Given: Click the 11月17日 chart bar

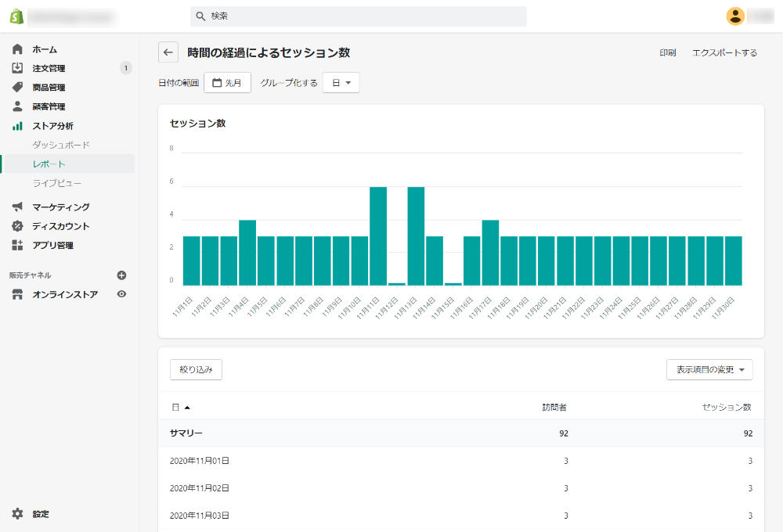Looking at the screenshot, I should [490, 253].
